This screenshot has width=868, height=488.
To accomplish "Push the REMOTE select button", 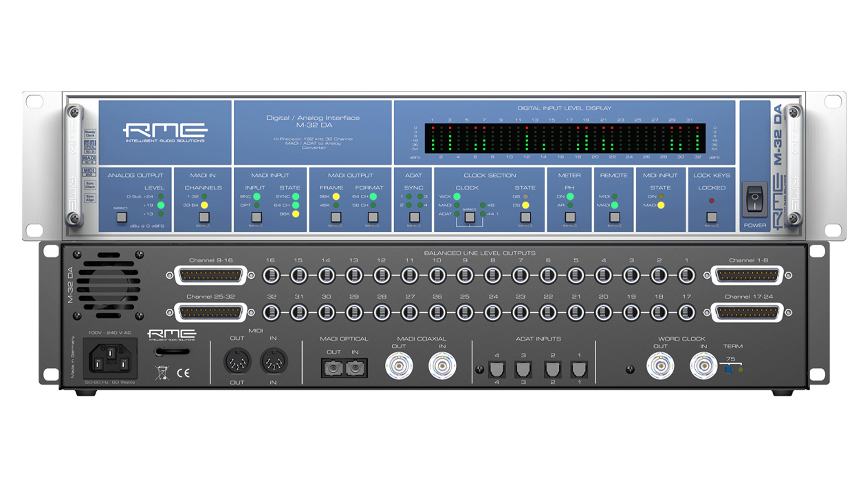I will pyautogui.click(x=614, y=217).
